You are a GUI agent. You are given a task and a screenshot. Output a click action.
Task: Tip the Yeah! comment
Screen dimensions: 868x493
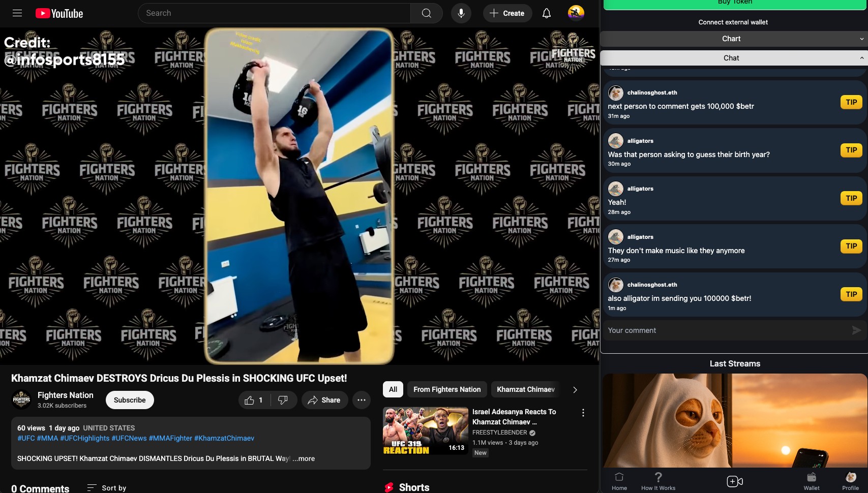851,198
